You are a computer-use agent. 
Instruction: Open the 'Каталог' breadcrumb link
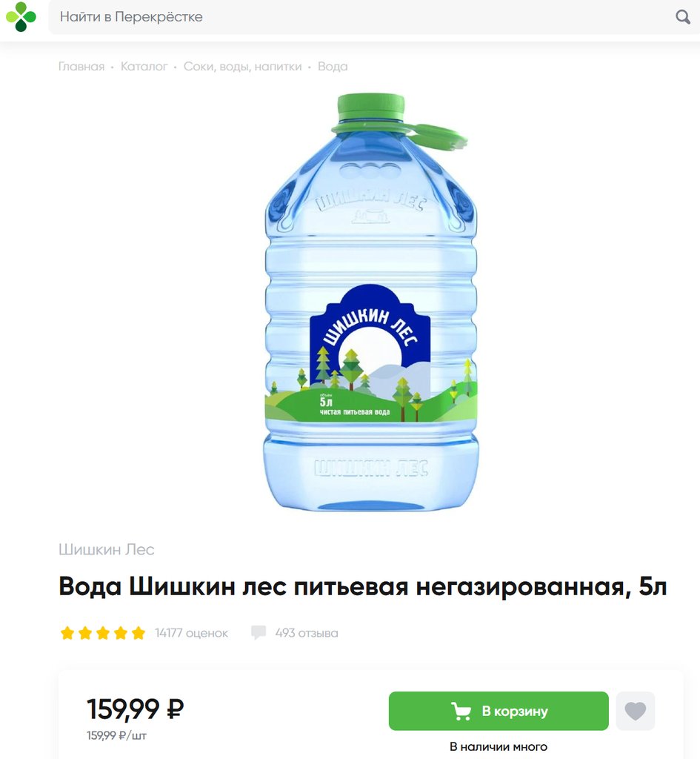tap(144, 66)
